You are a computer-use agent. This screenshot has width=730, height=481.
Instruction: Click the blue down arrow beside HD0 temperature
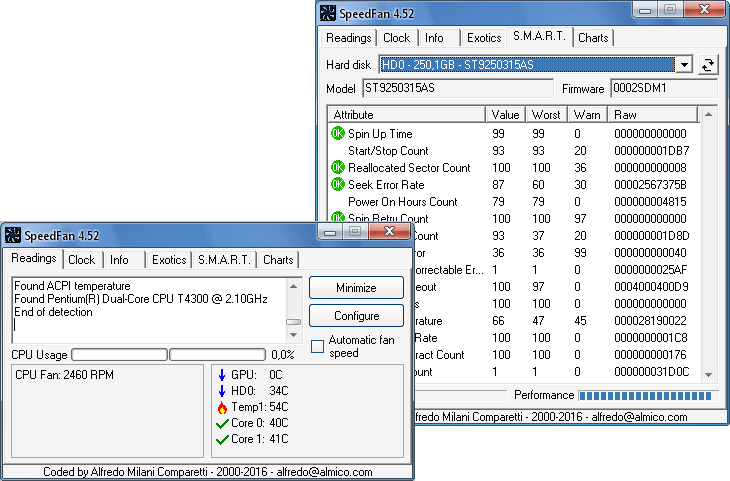coord(222,391)
